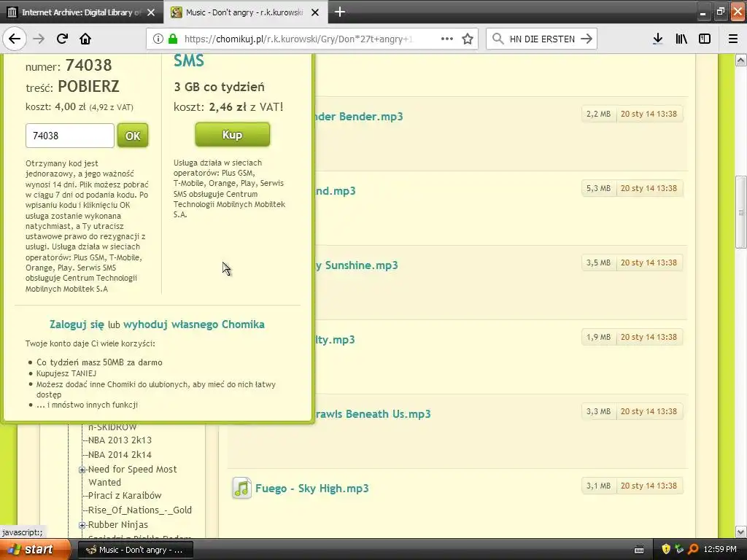Click the music note icon beside Fuego - Sky High
Screen dimensions: 747x560
coord(241,488)
